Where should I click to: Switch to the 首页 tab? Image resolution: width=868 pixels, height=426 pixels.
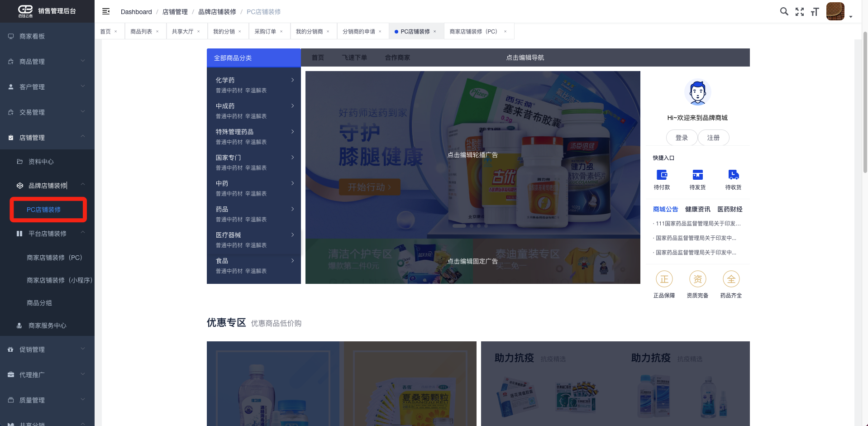point(105,32)
